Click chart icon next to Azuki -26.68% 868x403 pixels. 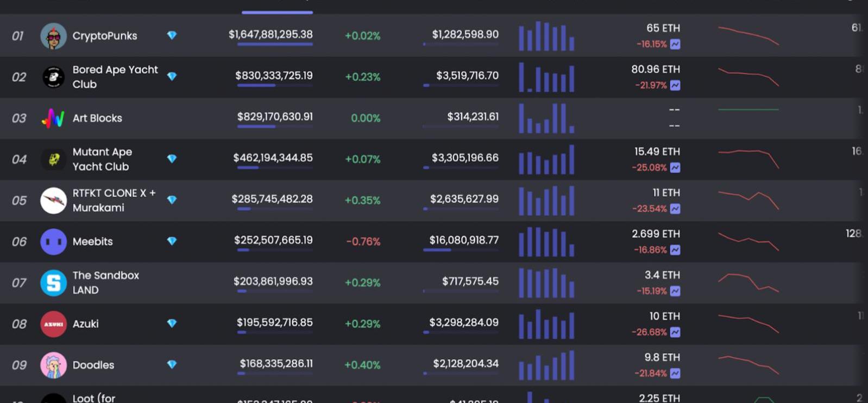tap(675, 332)
